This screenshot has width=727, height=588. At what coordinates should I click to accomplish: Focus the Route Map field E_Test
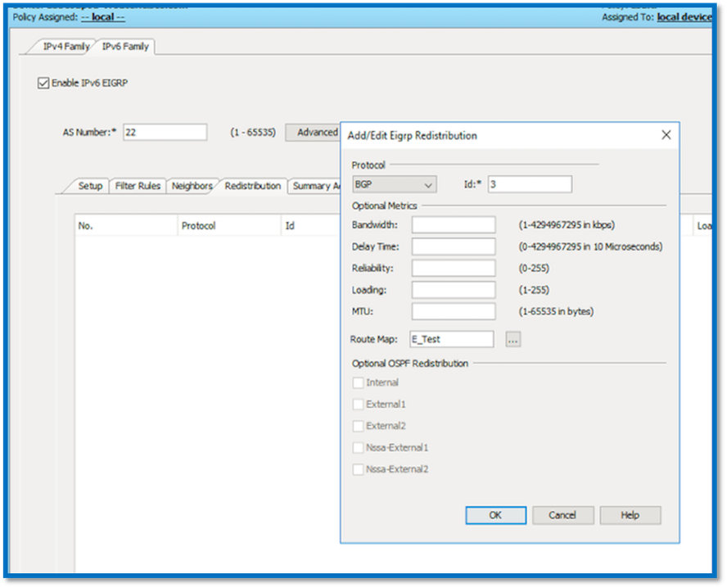(x=452, y=339)
